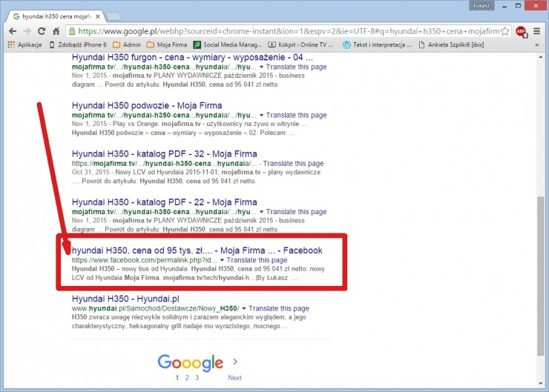Click the www.hyundai.pl/Samochod/Dostawcze green URL
The image size is (549, 392).
(156, 308)
